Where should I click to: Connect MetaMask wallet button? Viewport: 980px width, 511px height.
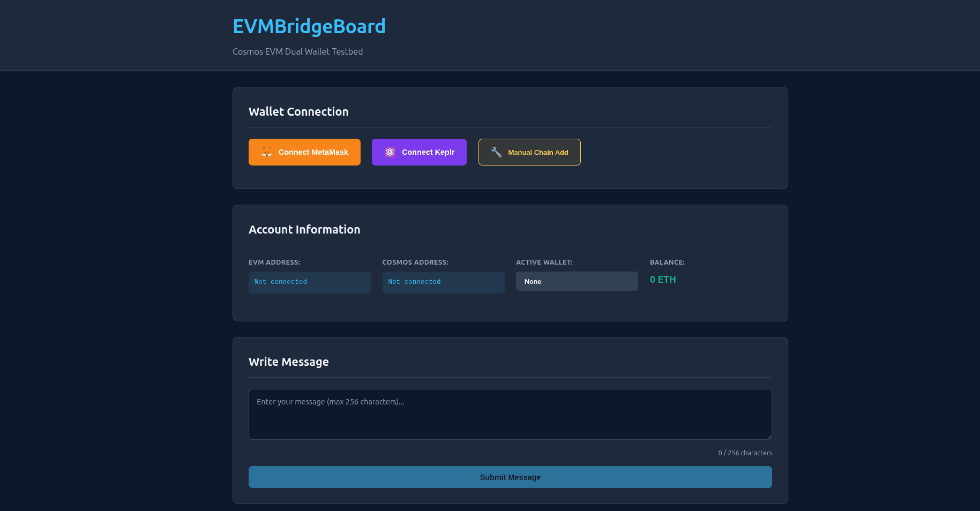tap(304, 152)
